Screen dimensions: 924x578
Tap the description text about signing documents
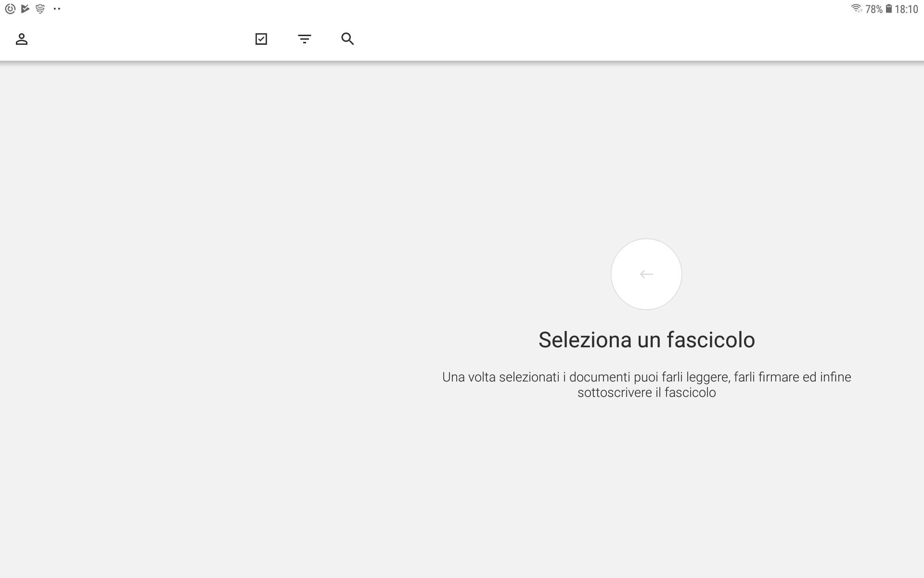[x=646, y=384]
